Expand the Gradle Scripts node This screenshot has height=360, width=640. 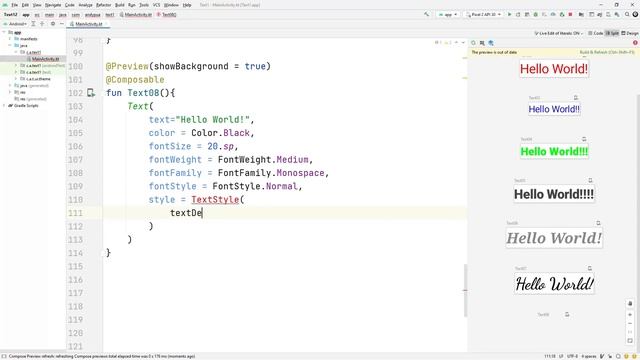(x=4, y=105)
